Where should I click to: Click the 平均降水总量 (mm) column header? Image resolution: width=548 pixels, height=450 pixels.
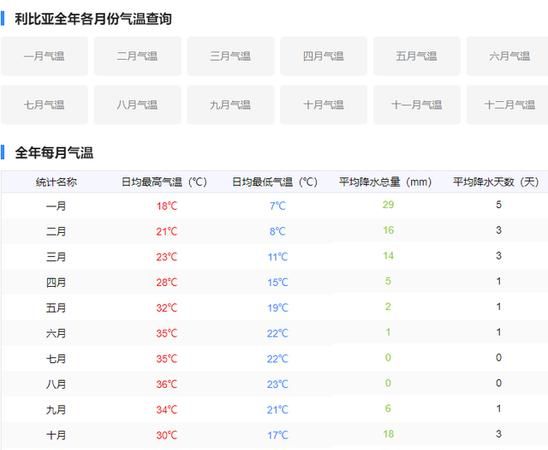[385, 182]
